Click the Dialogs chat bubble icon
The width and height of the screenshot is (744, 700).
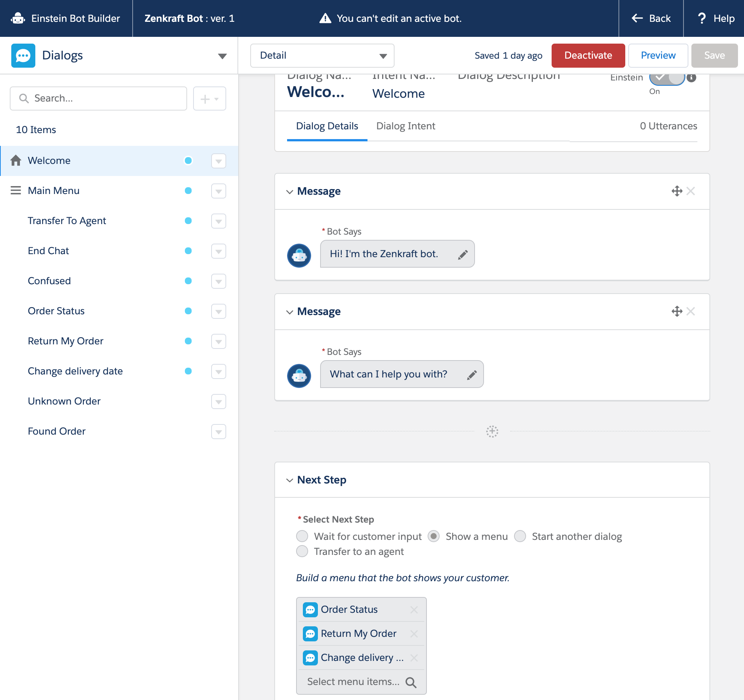click(23, 56)
